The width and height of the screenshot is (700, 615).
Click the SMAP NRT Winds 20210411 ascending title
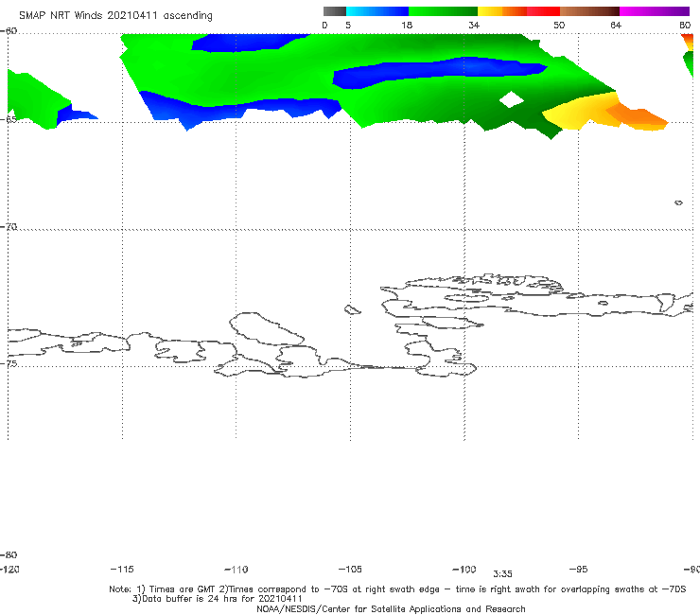[x=115, y=16]
